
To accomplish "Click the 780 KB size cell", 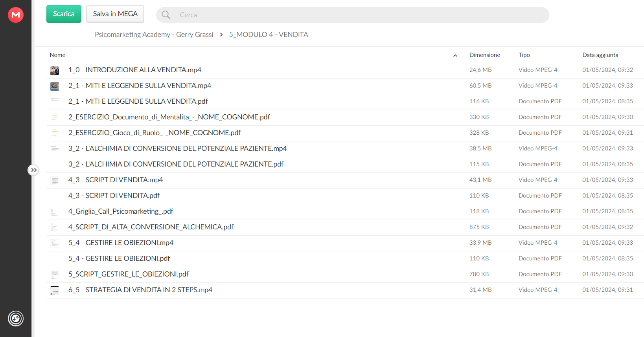I will pos(479,274).
